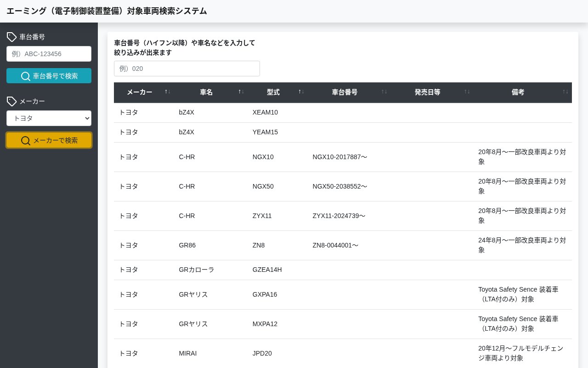Open the メーカー dropdown showing トヨタ
Image resolution: width=588 pixels, height=368 pixels.
[x=49, y=118]
